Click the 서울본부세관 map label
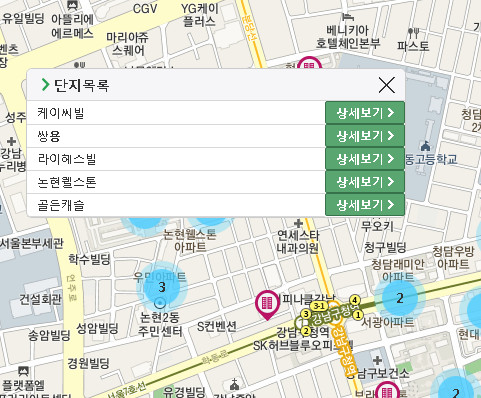Viewport: 481px width, 398px height. tap(31, 244)
